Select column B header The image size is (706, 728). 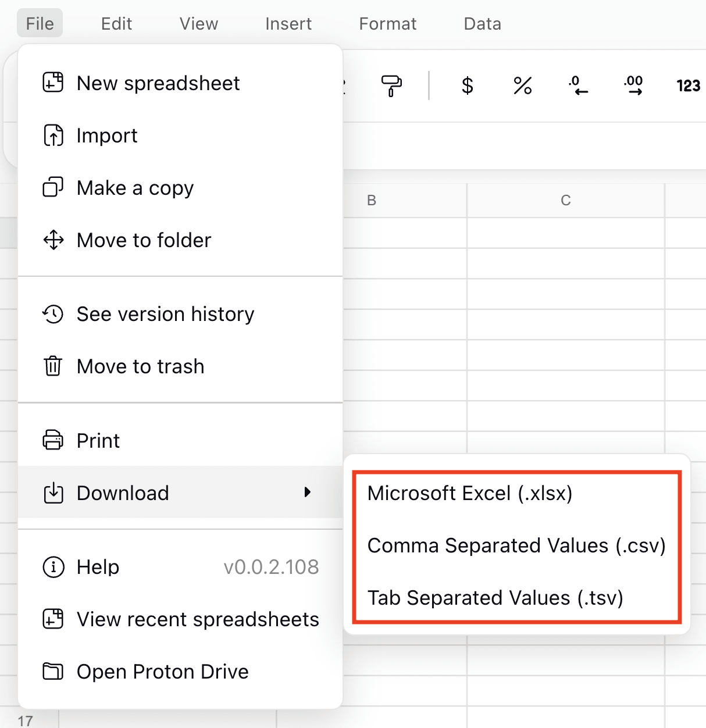pyautogui.click(x=372, y=200)
